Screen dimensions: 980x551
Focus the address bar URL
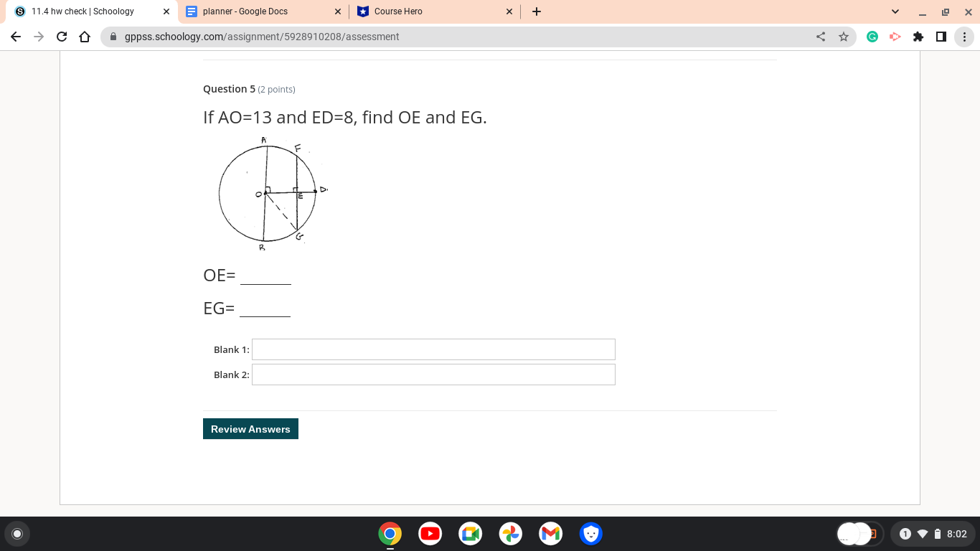click(262, 37)
